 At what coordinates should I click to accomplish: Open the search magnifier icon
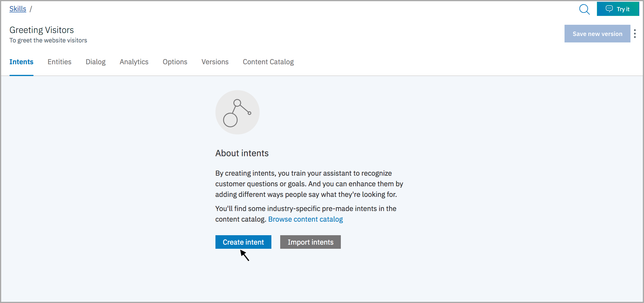(x=585, y=9)
